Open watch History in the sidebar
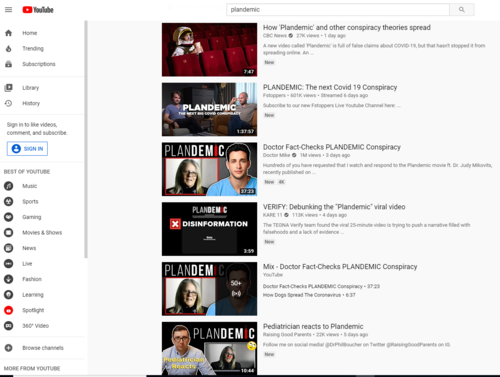This screenshot has height=377, width=500. (x=31, y=103)
